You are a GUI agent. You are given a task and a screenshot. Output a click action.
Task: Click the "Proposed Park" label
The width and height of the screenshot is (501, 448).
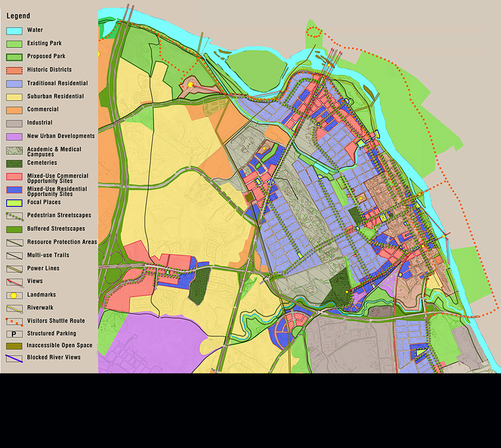point(46,56)
